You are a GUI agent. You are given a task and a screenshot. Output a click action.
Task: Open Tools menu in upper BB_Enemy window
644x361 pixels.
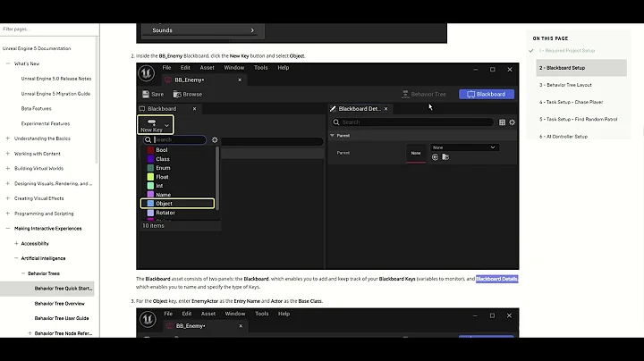[x=261, y=68]
